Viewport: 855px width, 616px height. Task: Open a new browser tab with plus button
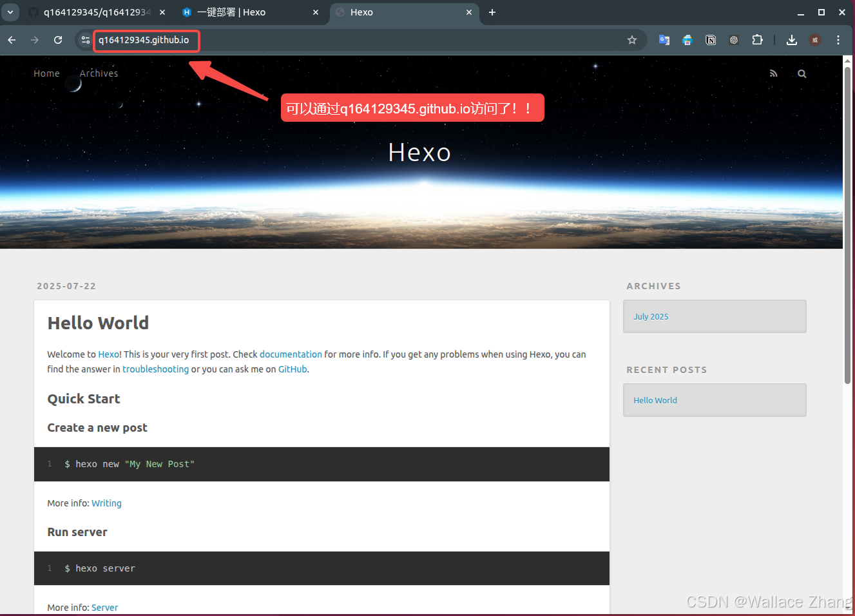(x=492, y=12)
